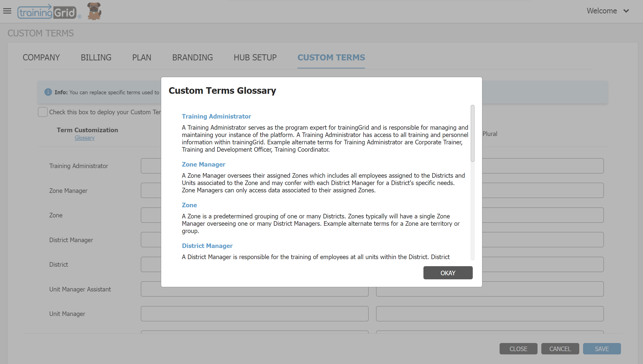Check the deploy Custom Terms checkbox
Viewport: 643px width, 364px height.
42,112
